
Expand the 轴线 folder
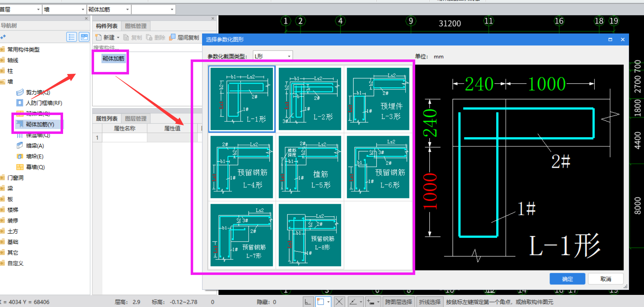pyautogui.click(x=3, y=60)
